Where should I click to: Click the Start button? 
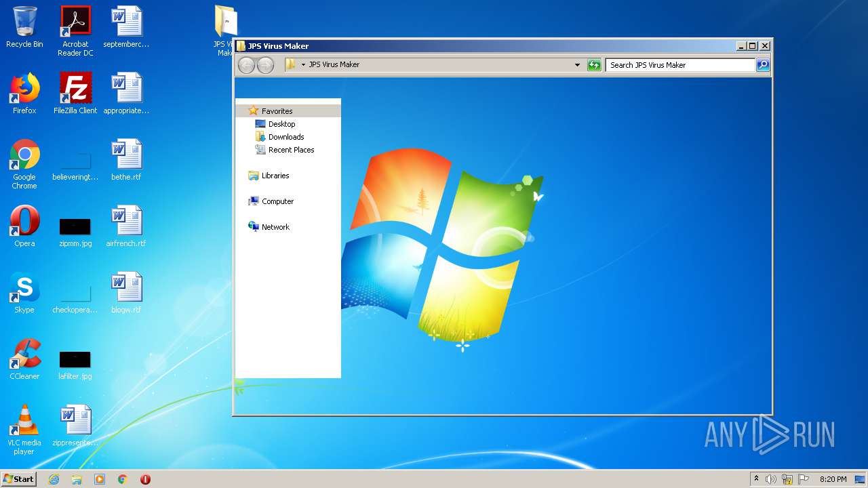(19, 479)
